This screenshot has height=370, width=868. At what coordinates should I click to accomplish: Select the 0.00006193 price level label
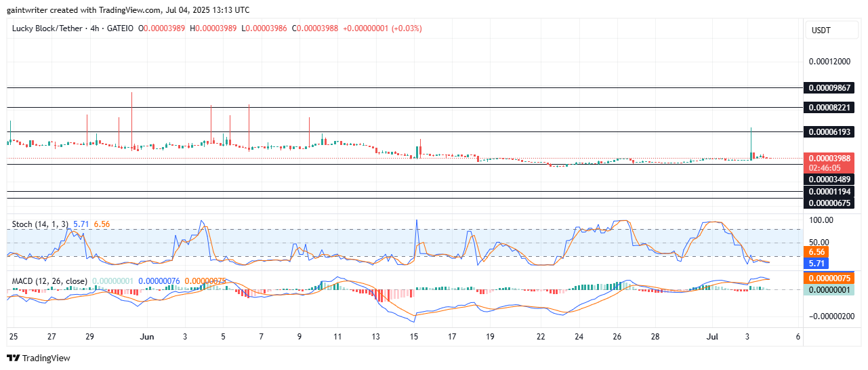tap(828, 131)
